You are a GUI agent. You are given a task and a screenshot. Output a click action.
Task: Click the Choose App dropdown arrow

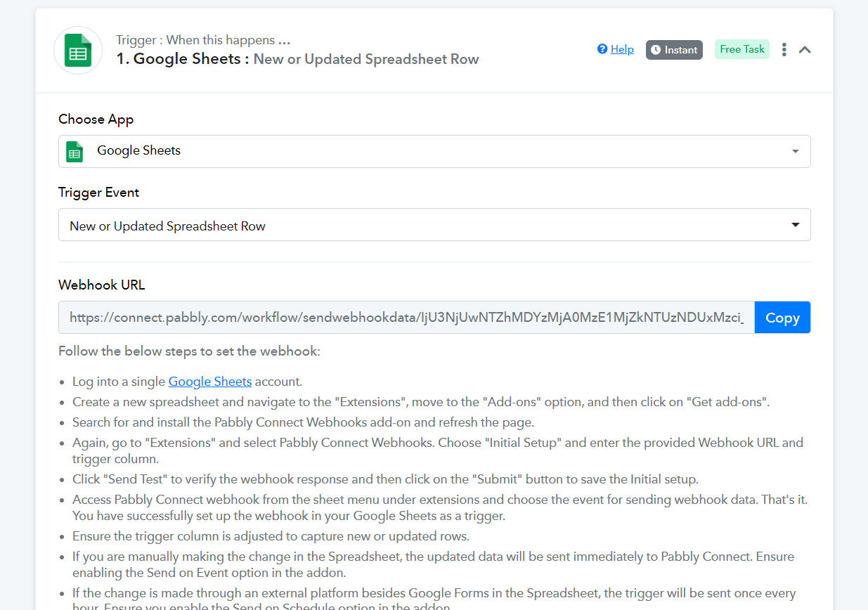click(796, 151)
